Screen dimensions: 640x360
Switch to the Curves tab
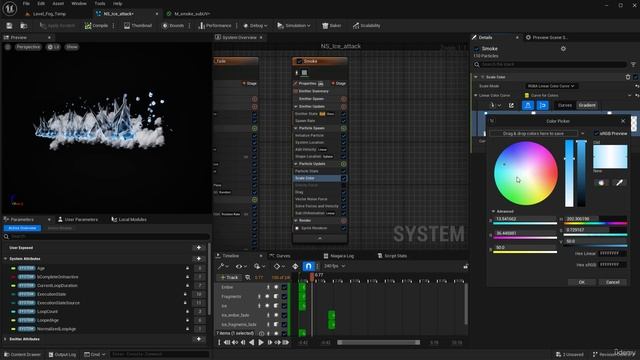(280, 256)
